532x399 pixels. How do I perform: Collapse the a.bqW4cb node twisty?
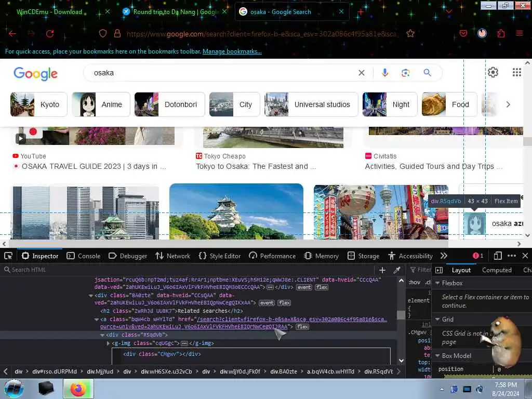click(96, 320)
